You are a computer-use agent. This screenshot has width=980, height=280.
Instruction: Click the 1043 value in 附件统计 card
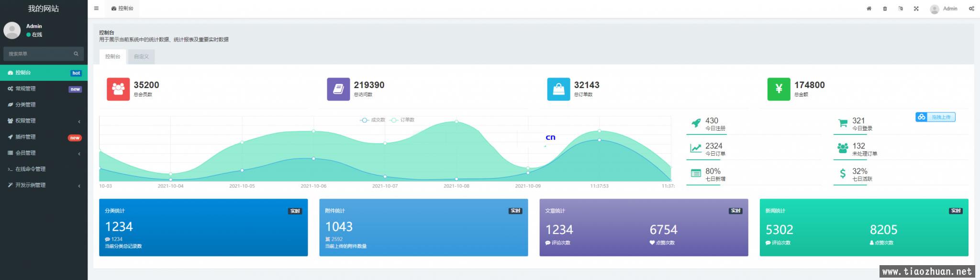pyautogui.click(x=339, y=226)
